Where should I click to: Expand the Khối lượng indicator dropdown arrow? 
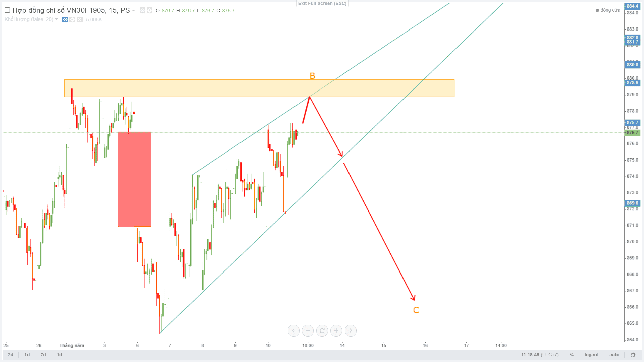[57, 19]
